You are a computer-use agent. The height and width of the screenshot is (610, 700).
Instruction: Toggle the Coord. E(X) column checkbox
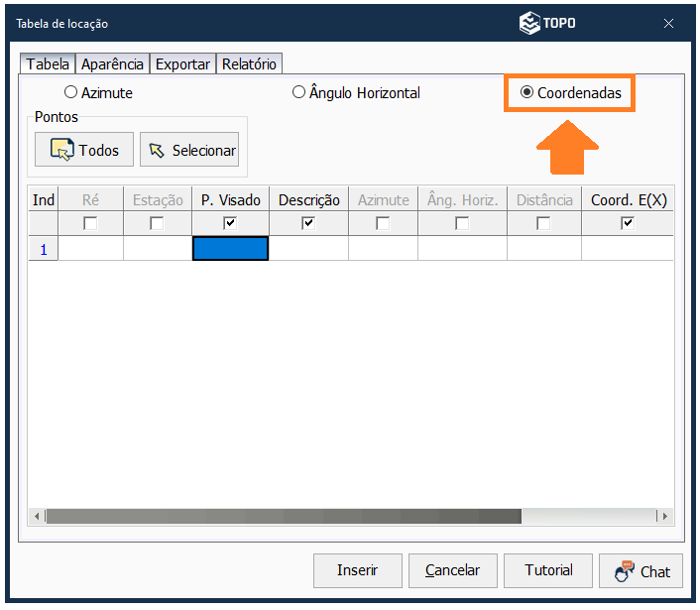[x=627, y=224]
